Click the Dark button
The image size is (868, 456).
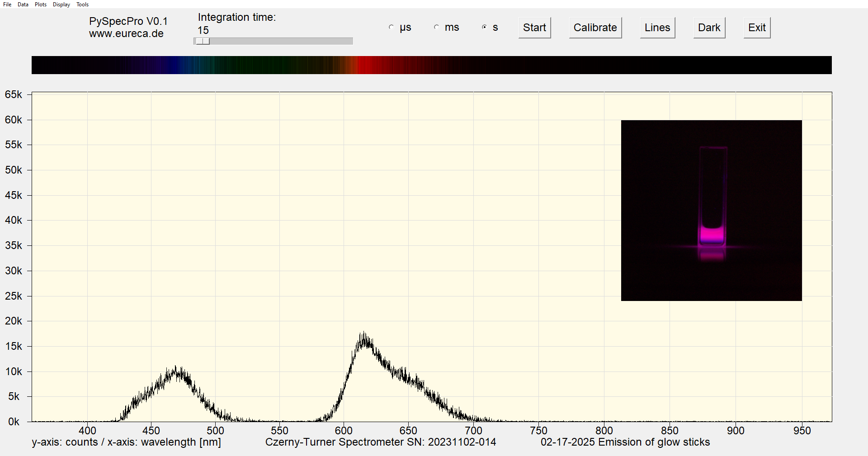[x=709, y=28]
